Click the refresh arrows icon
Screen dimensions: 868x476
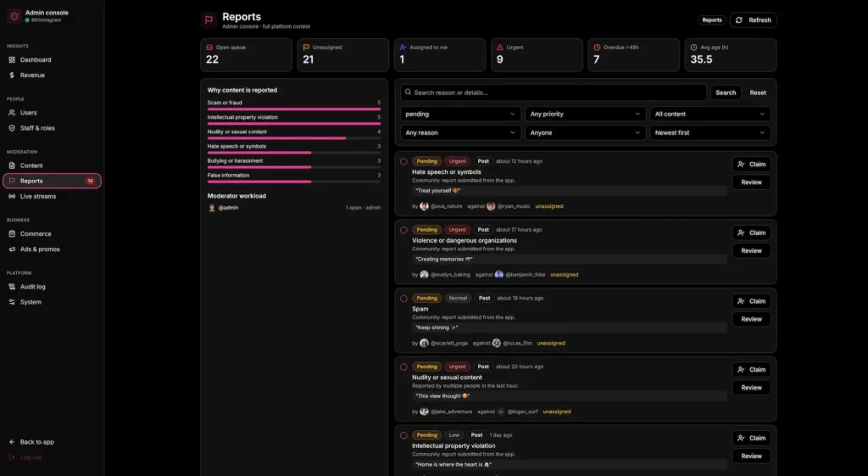click(x=739, y=20)
